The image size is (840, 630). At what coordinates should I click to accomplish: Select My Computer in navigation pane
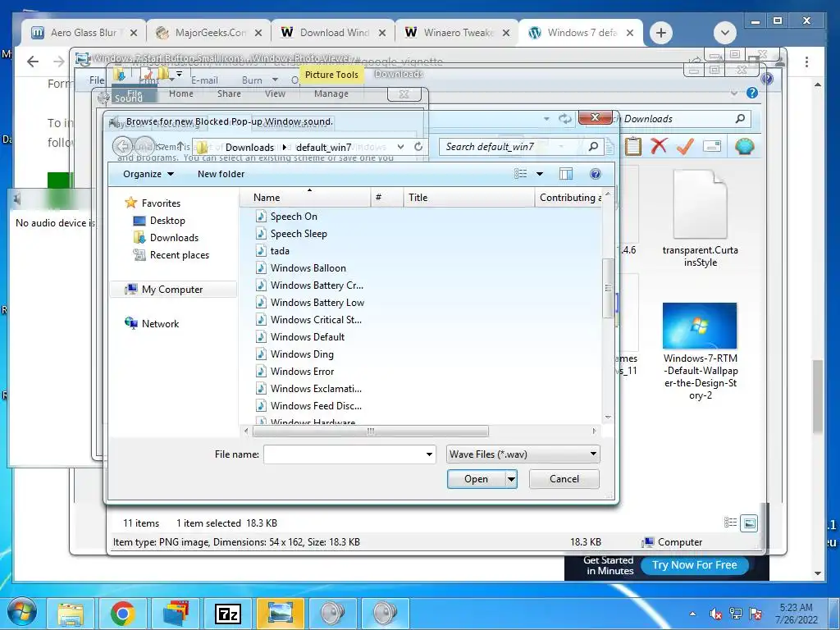172,290
